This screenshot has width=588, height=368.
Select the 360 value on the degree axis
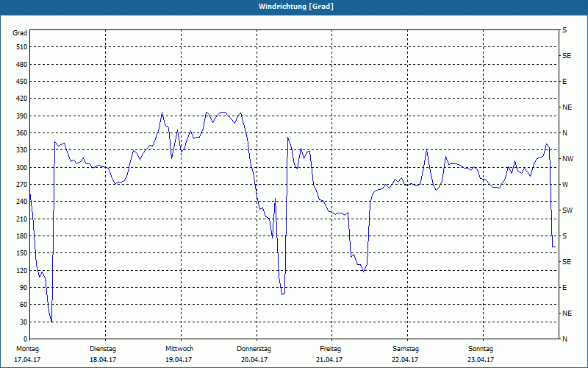tap(22, 133)
